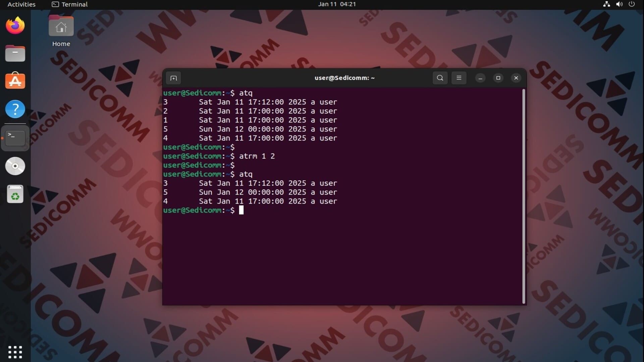Click the Terminal dock icon

coord(15,138)
